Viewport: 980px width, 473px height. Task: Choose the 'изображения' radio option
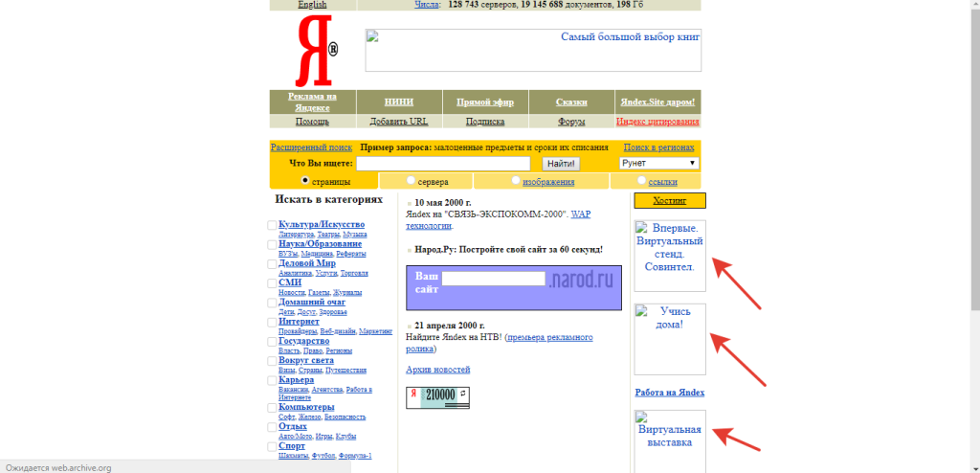pyautogui.click(x=516, y=180)
